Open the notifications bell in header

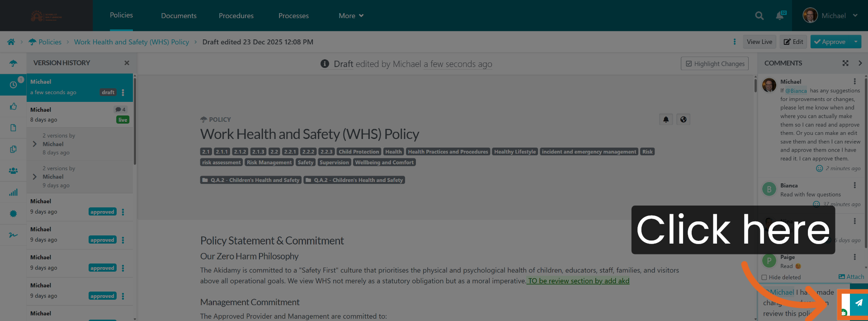[780, 16]
